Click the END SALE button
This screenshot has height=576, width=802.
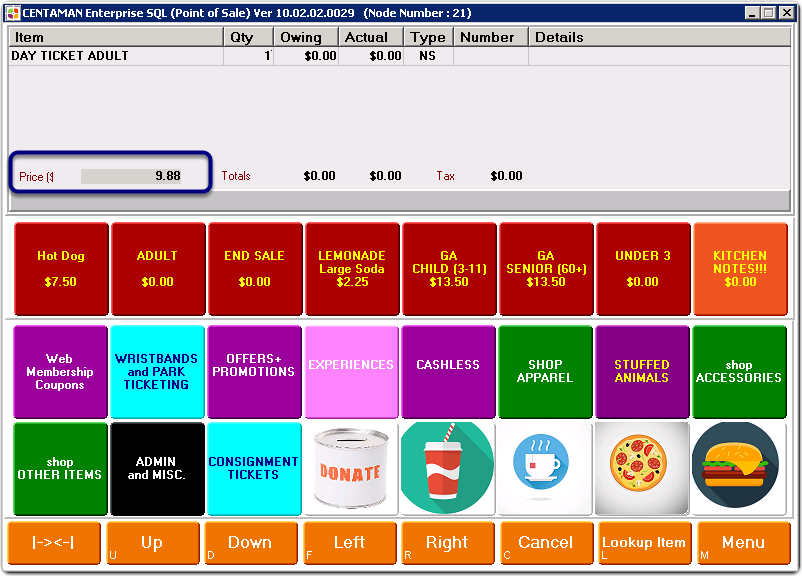coord(255,269)
